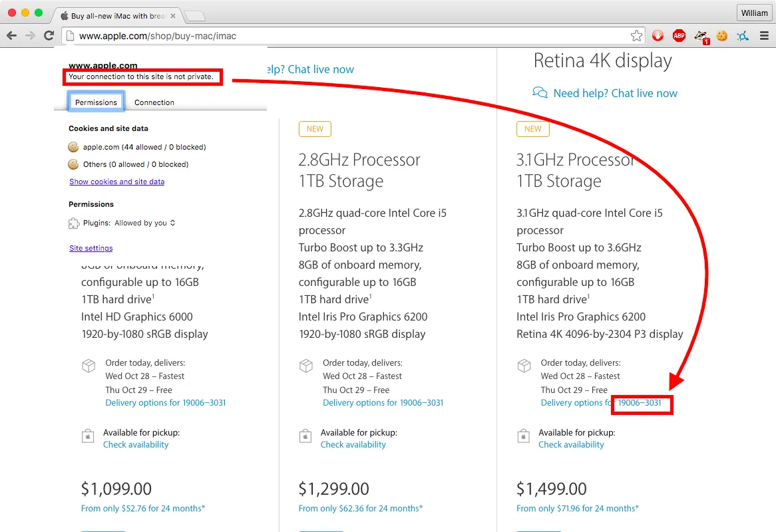Click the William profile button
This screenshot has height=532, width=776.
(x=754, y=13)
